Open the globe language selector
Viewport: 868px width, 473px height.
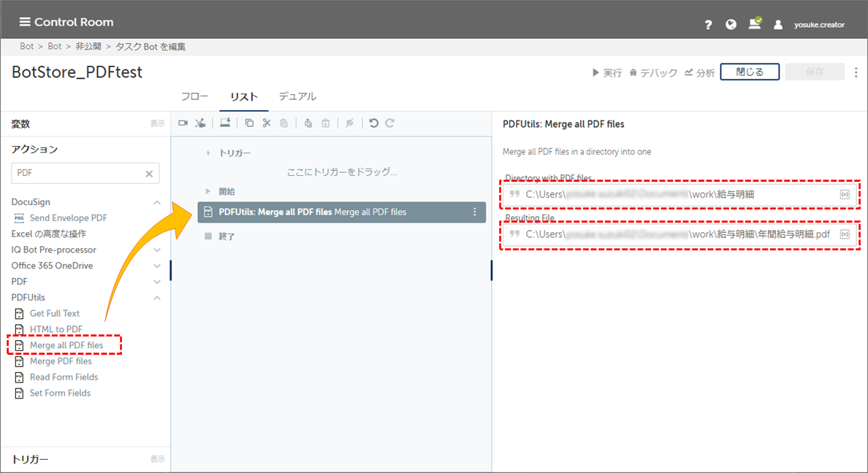pos(731,24)
